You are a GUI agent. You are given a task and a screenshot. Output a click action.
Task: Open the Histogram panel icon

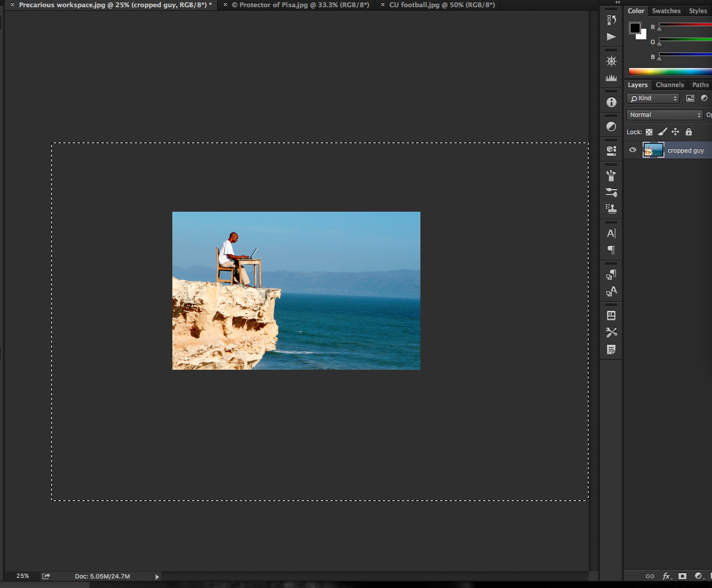point(611,78)
